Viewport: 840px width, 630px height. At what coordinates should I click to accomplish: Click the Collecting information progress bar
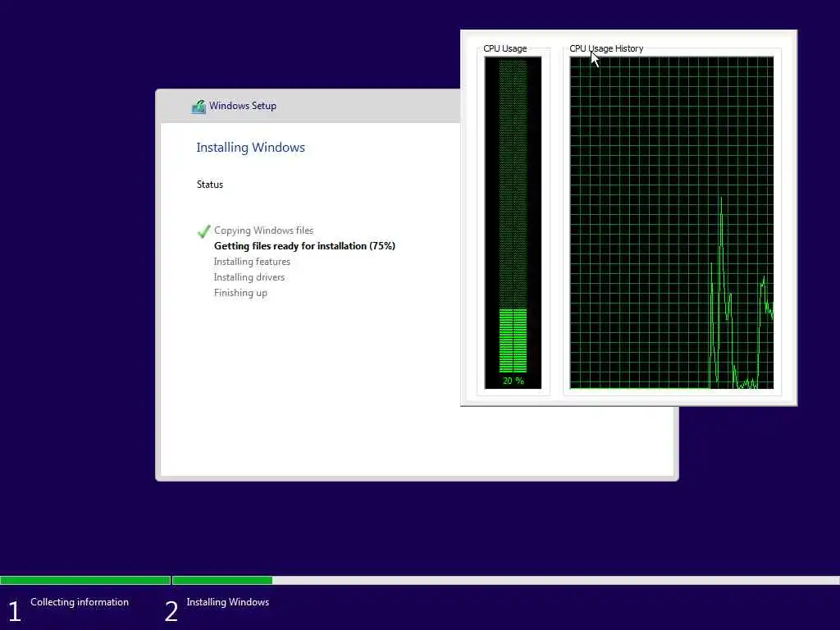click(x=85, y=580)
